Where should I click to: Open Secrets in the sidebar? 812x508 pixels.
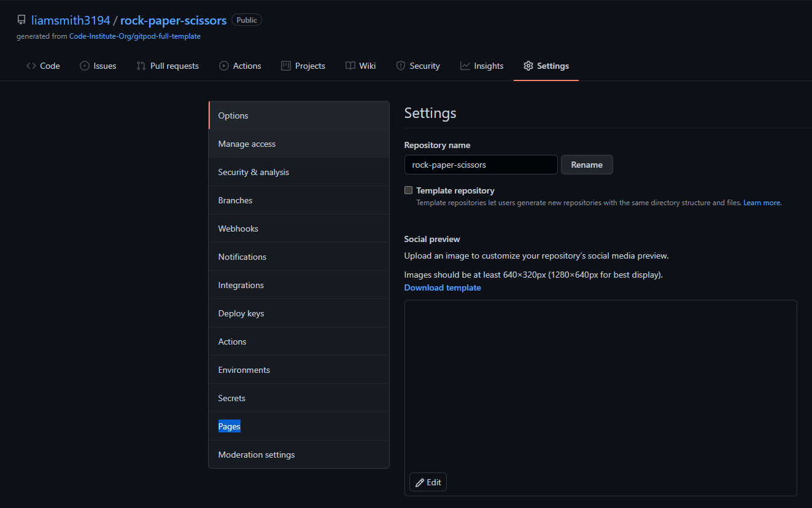tap(299, 398)
